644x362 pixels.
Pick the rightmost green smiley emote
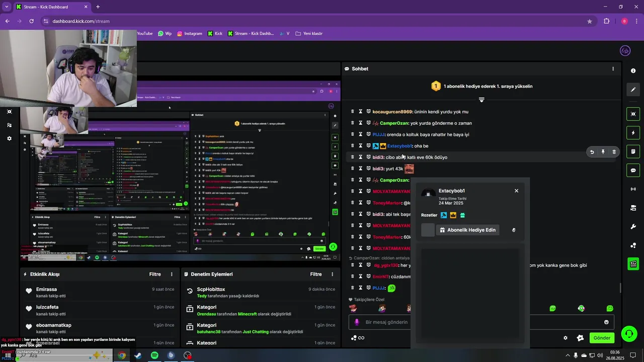pyautogui.click(x=610, y=308)
